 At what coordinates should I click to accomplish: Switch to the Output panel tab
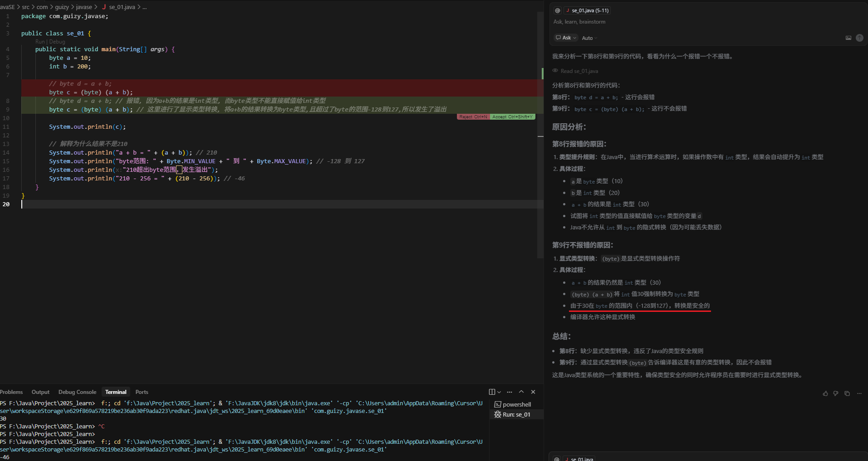click(x=40, y=392)
